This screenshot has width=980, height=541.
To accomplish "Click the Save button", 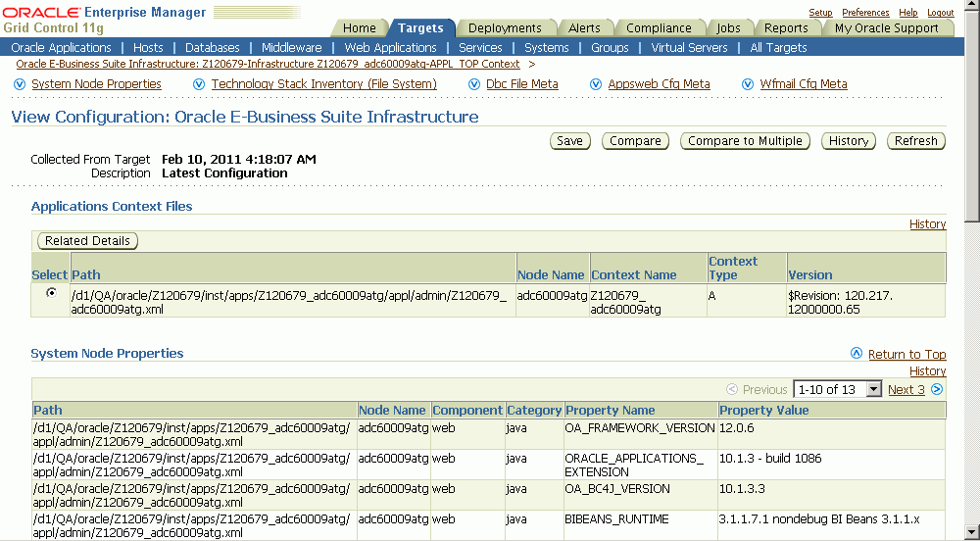I will 570,141.
